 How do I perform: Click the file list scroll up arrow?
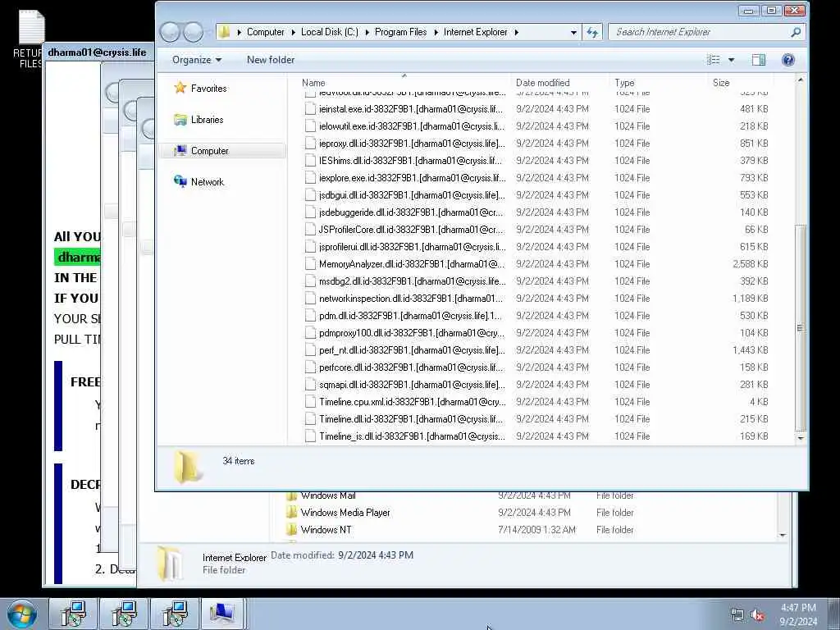pos(801,80)
